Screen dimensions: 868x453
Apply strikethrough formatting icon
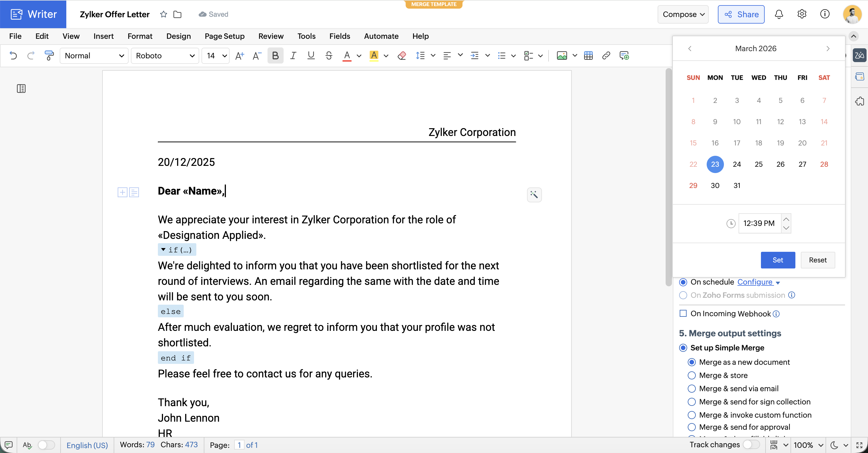click(x=329, y=55)
